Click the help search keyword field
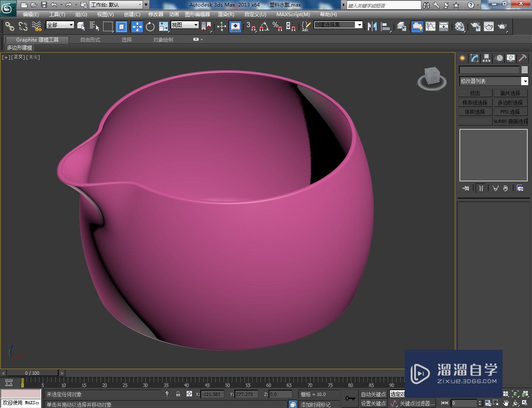Image resolution: width=532 pixels, height=408 pixels. (384, 5)
